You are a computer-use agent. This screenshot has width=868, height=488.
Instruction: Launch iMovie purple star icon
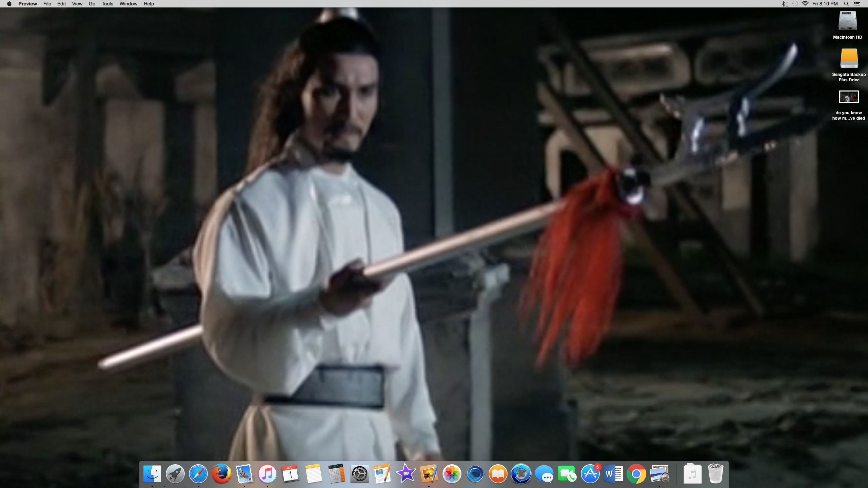[x=406, y=473]
